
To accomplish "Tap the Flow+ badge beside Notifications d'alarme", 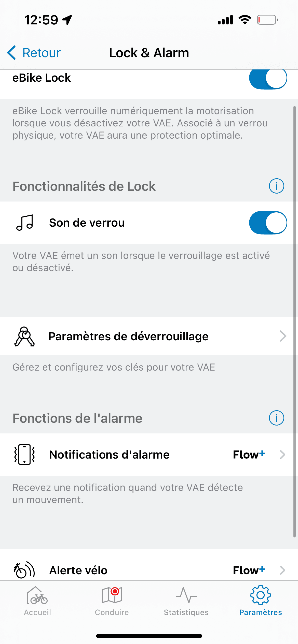I will tap(249, 455).
